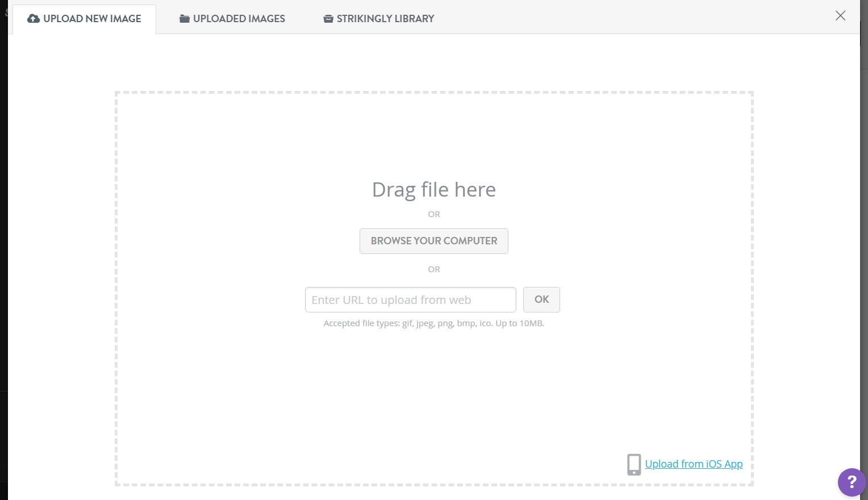Click the X to dismiss the upload dialog
868x500 pixels.
(840, 16)
